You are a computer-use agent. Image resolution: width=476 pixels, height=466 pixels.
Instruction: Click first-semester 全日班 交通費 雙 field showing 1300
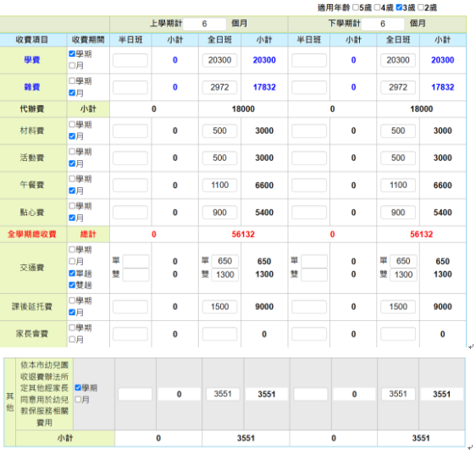coord(225,275)
